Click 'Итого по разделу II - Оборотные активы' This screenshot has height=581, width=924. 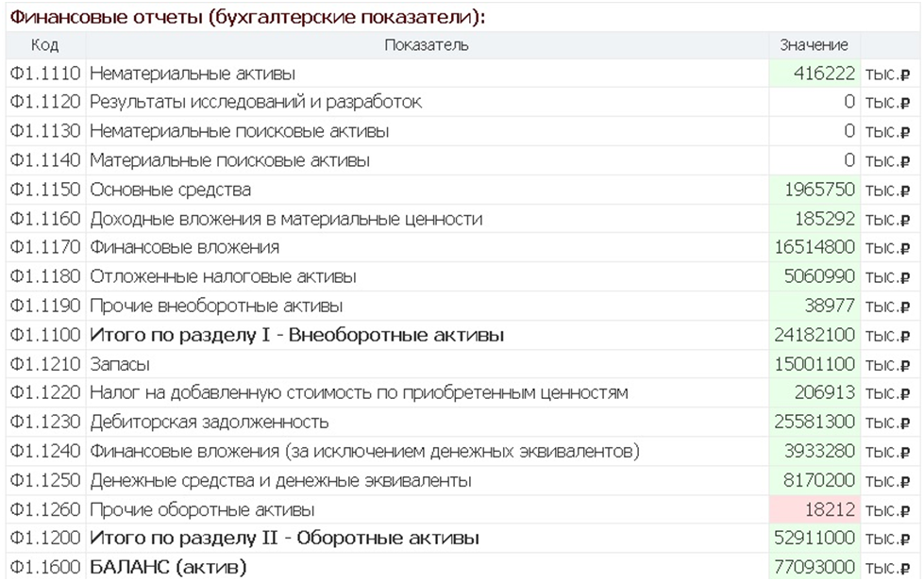[x=285, y=538]
